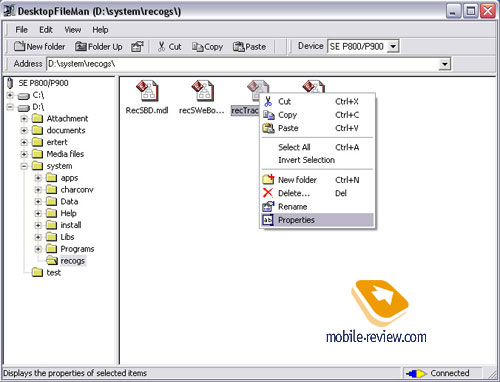Click the RecSBD.mdl file icon
500x382 pixels.
[x=147, y=91]
